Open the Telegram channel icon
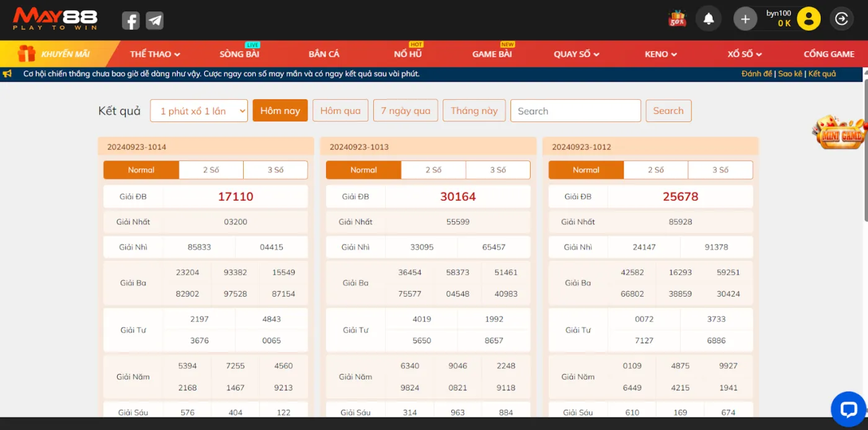868x430 pixels. (x=154, y=20)
